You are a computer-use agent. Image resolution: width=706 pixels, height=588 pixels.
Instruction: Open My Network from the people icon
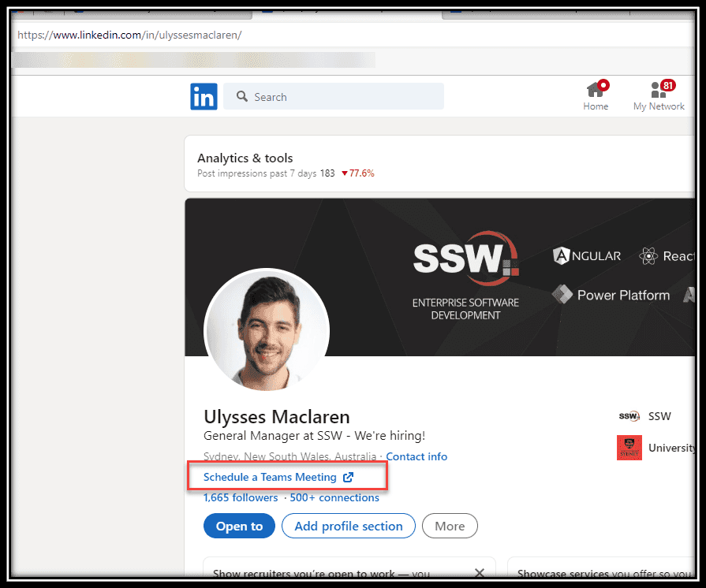[658, 90]
